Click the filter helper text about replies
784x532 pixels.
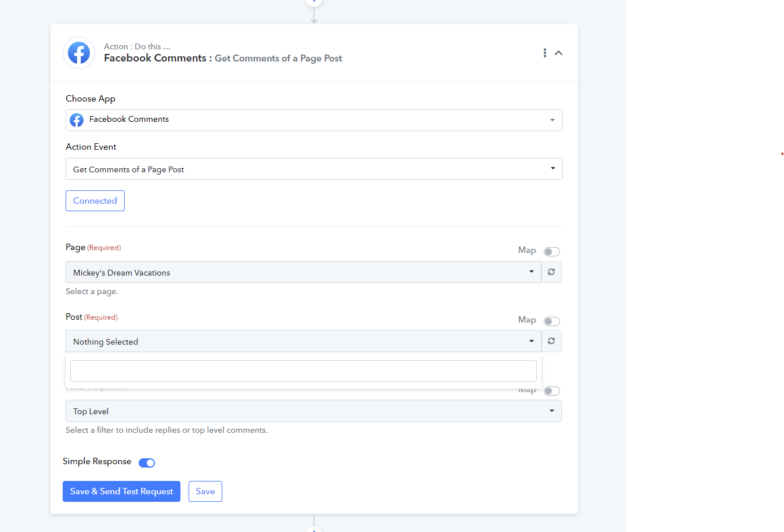(x=167, y=430)
